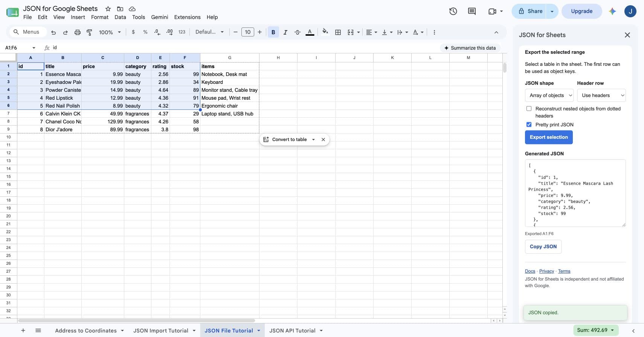
Task: Click the redo arrow icon
Action: tap(65, 32)
